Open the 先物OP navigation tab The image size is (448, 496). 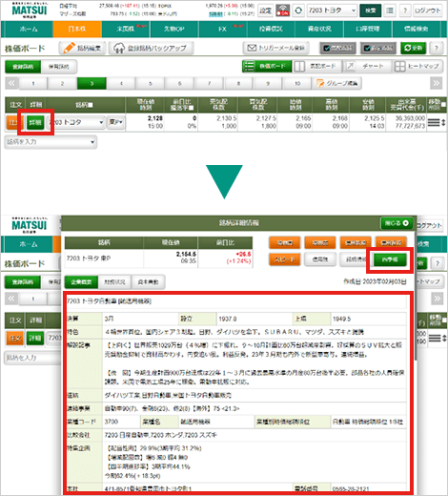174,29
